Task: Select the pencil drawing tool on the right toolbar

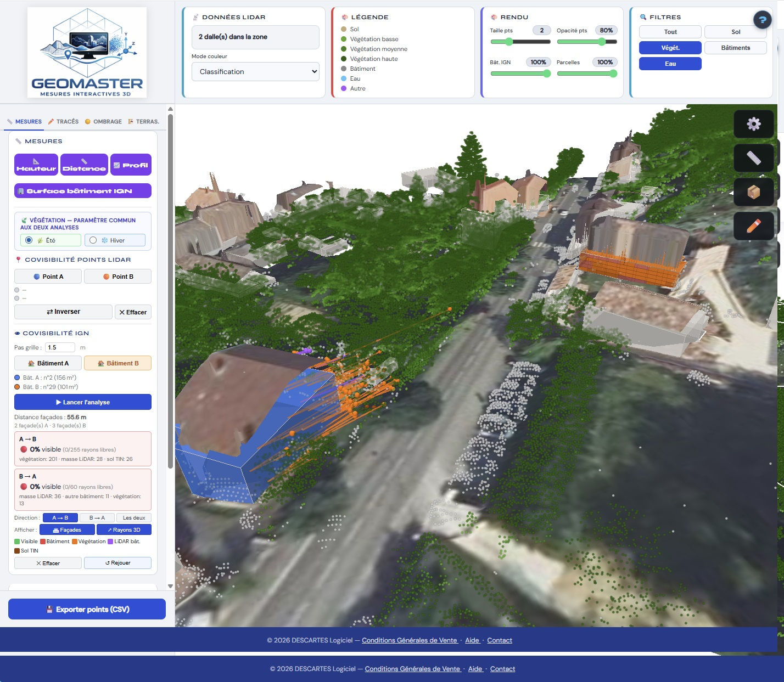Action: (753, 226)
